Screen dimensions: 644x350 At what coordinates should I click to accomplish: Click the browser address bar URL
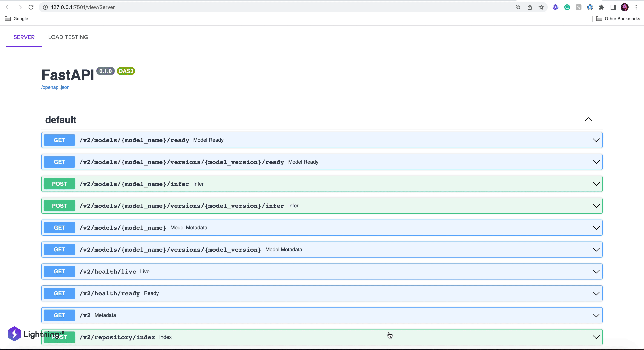(x=83, y=7)
